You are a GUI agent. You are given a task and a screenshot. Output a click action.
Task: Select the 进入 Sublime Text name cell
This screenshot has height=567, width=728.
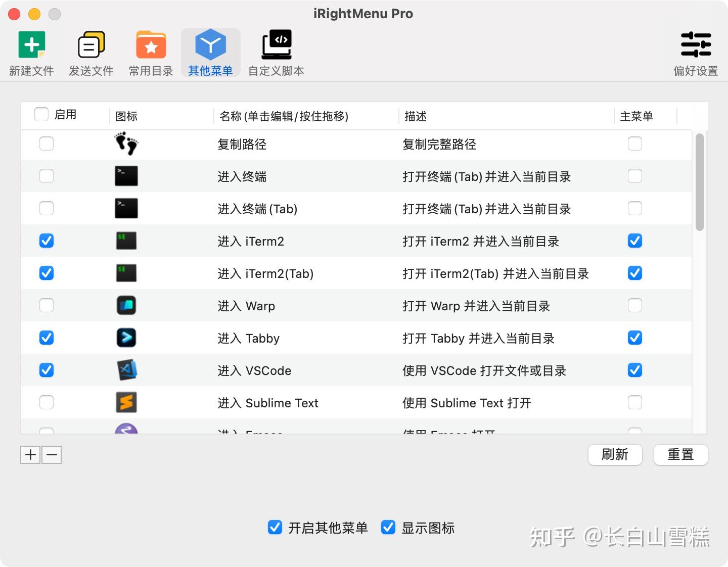point(268,403)
